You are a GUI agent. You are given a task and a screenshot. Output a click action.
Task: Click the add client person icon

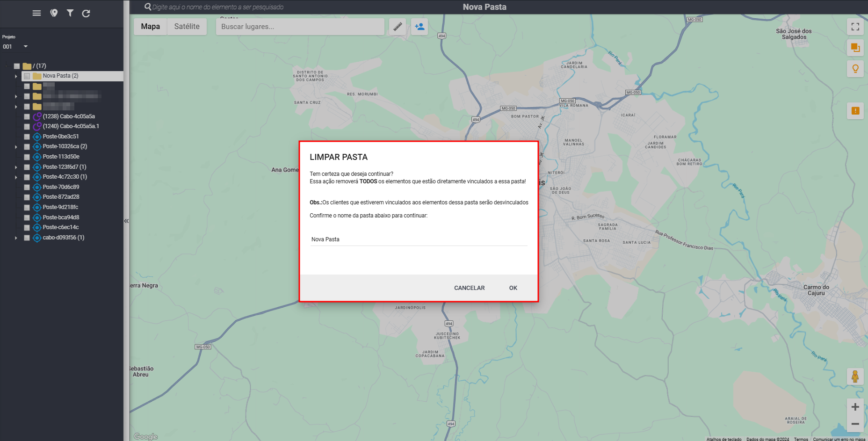click(x=420, y=27)
